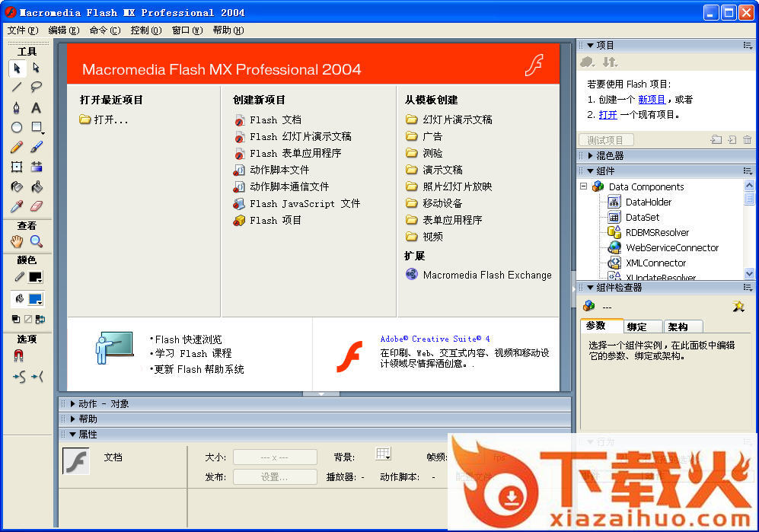Click the 大小 document size field
Image resolution: width=759 pixels, height=532 pixels.
click(x=275, y=457)
